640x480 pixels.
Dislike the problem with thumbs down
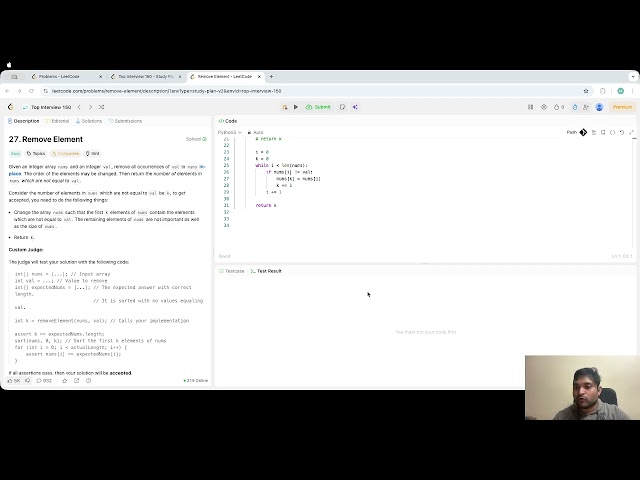click(27, 380)
